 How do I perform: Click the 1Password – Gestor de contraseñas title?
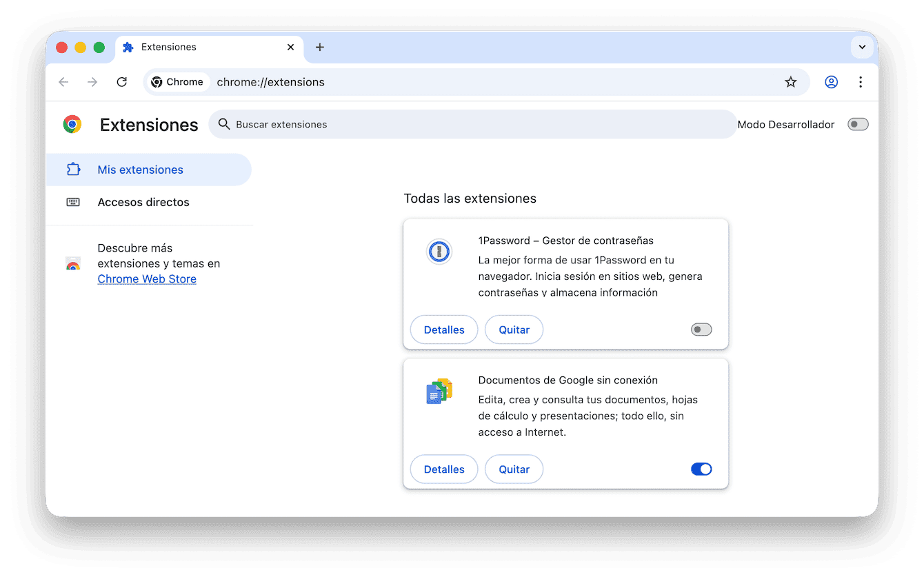[566, 241]
